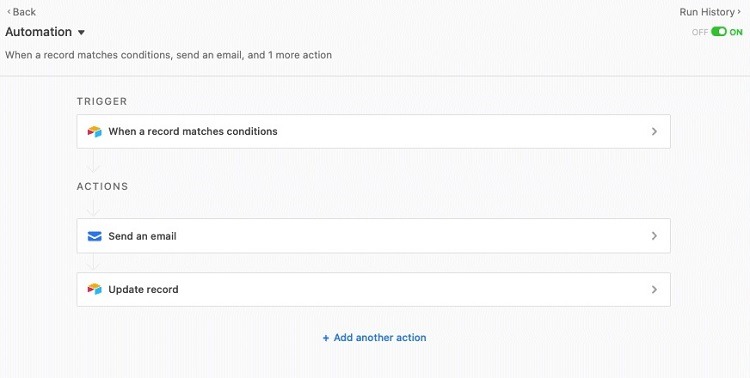Click the blue envelope email icon
The image size is (750, 378).
point(94,236)
